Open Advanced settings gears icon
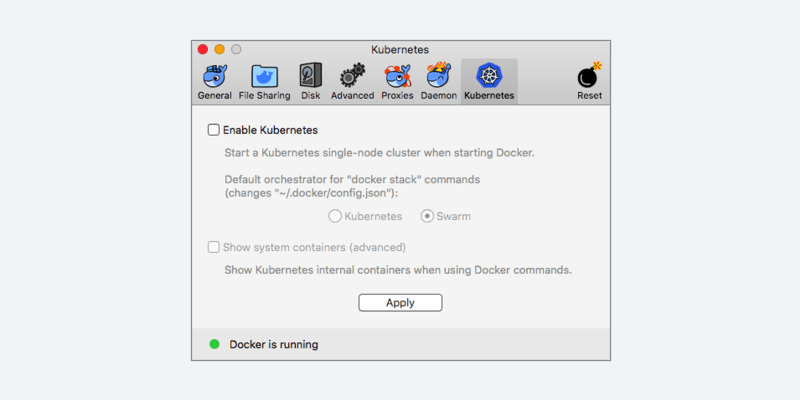The image size is (800, 400). click(352, 77)
